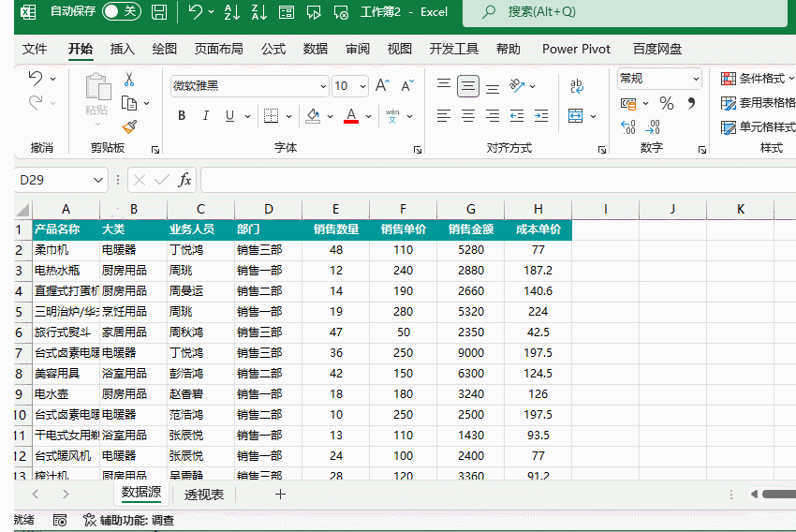
Task: Click the 辅助功能: 调查 status bar button
Action: pyautogui.click(x=128, y=520)
